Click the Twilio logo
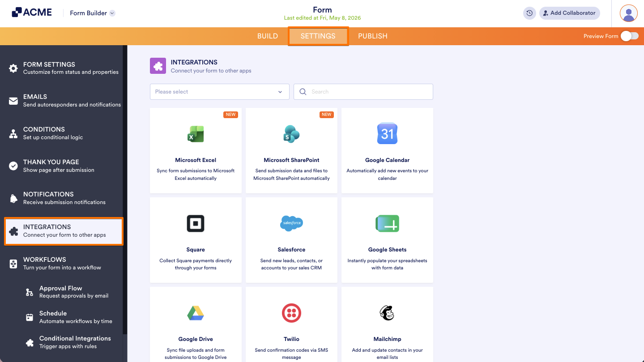The image size is (644, 362). [x=291, y=313]
